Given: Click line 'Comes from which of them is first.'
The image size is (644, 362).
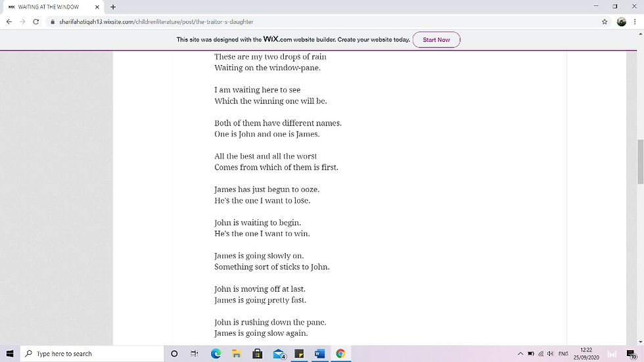Looking at the screenshot, I should [x=277, y=168].
